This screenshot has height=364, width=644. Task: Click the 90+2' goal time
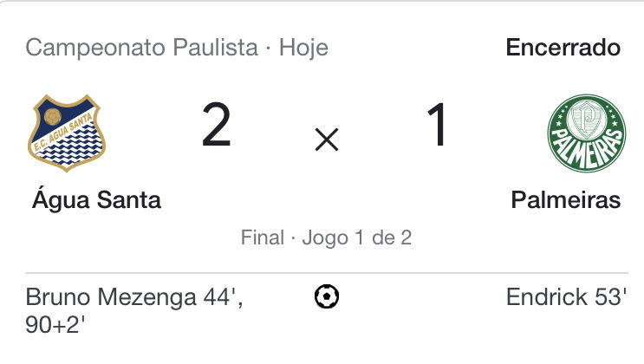[x=55, y=324]
